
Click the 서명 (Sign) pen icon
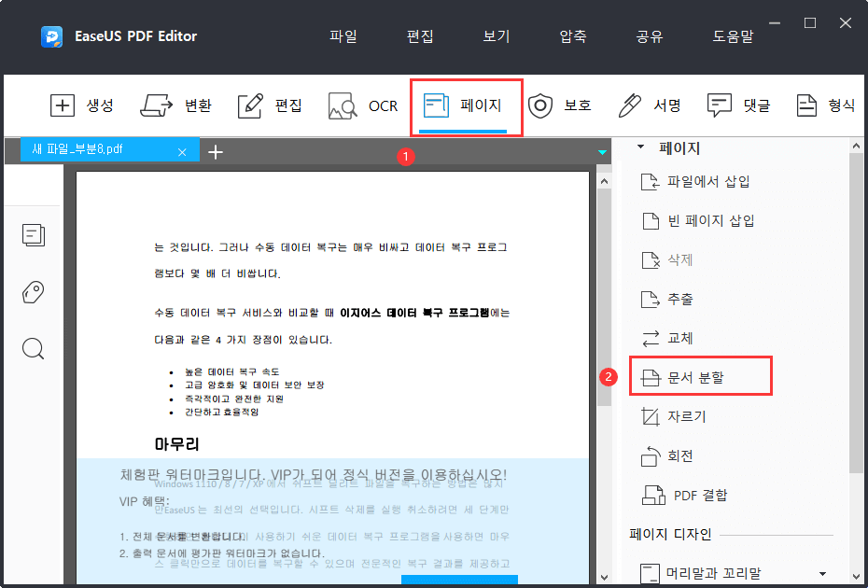click(631, 105)
